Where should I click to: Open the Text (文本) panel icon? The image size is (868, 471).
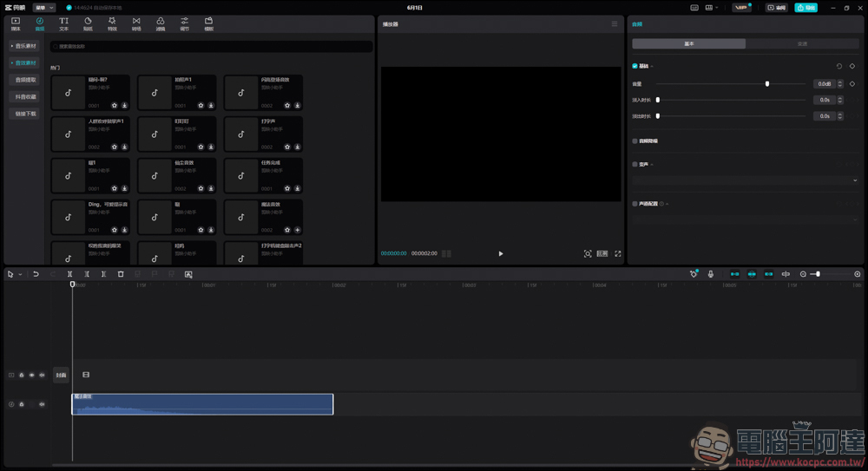[63, 23]
